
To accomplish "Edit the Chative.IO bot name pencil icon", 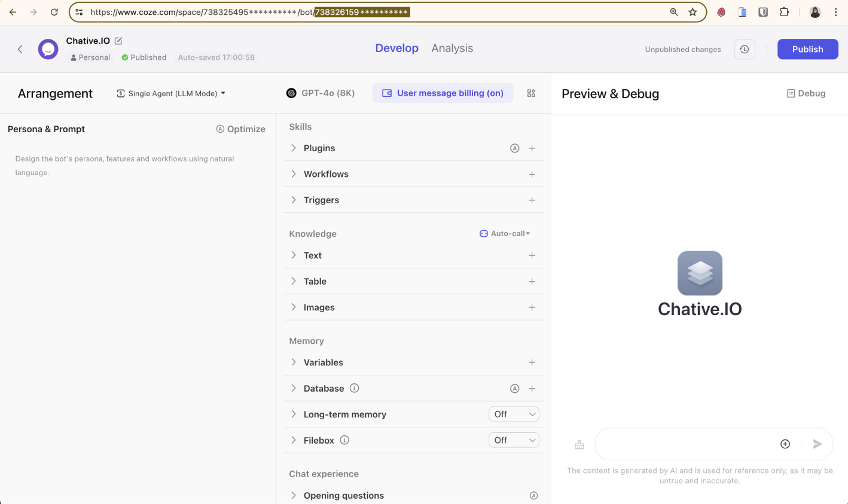I will 118,41.
